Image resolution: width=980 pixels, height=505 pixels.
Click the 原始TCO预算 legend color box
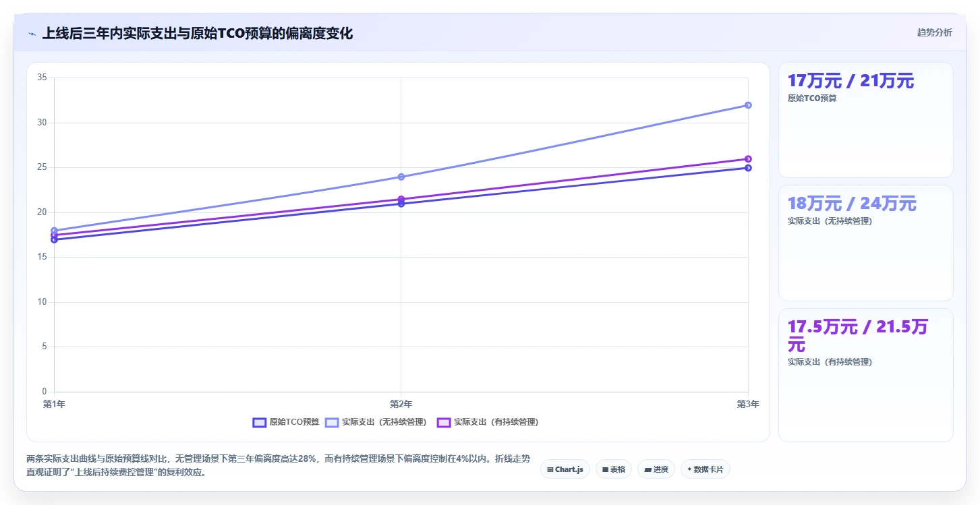260,422
